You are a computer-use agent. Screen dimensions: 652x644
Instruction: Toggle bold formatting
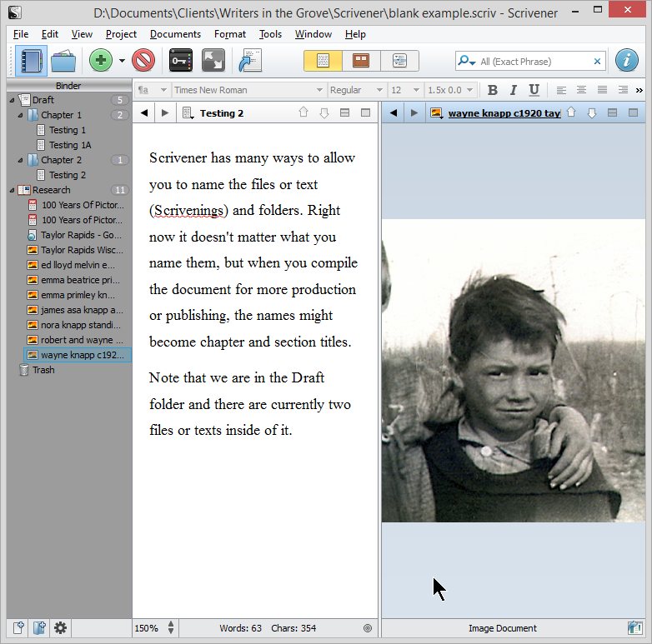pyautogui.click(x=493, y=90)
